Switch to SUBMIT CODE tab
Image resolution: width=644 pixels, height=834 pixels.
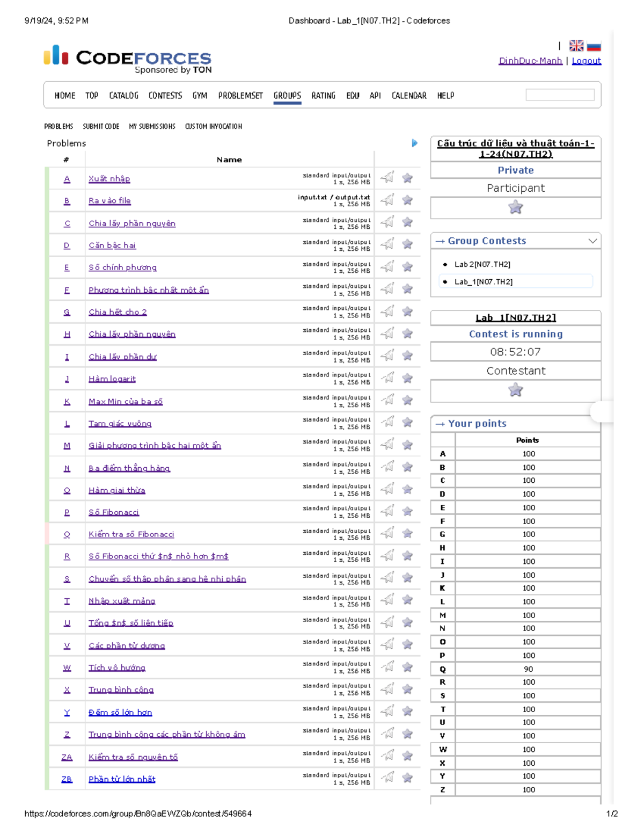(x=101, y=126)
